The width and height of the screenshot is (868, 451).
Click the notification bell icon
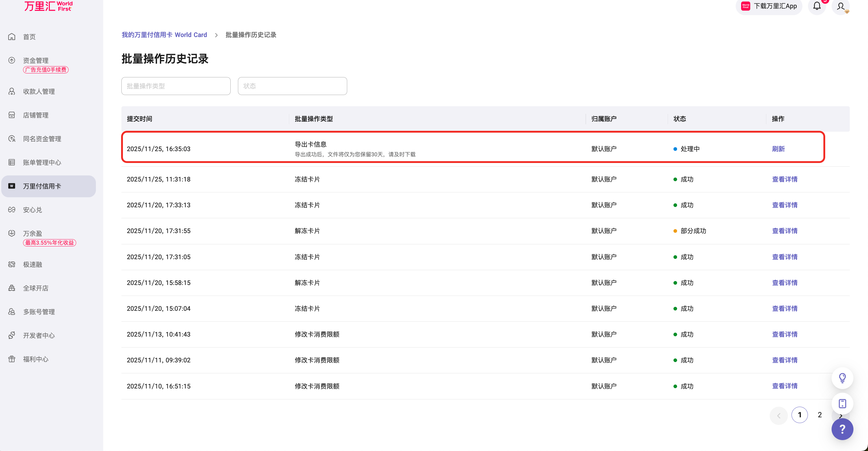click(x=817, y=6)
